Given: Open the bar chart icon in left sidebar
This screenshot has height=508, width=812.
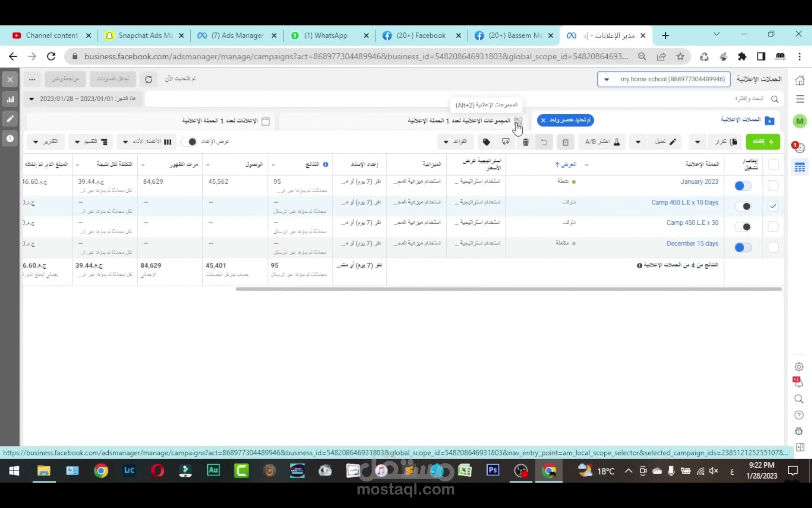Looking at the screenshot, I should coord(10,99).
